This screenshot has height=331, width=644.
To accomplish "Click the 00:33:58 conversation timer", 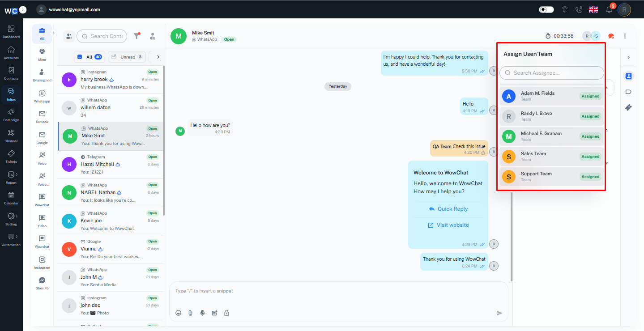I will click(x=559, y=36).
